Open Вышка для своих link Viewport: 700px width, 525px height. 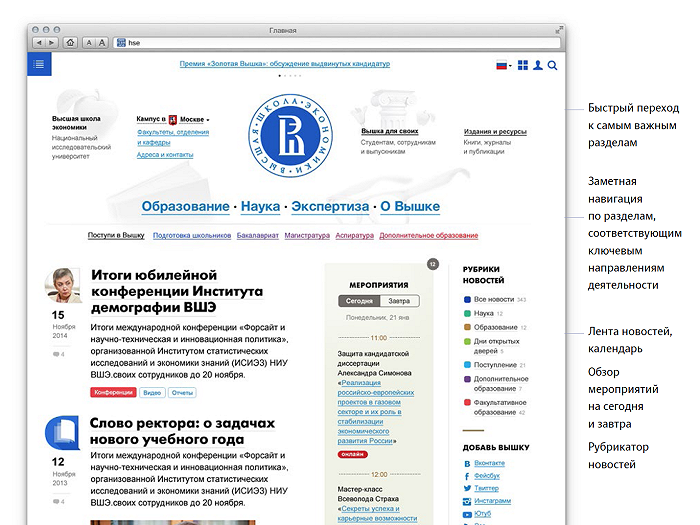coord(390,131)
